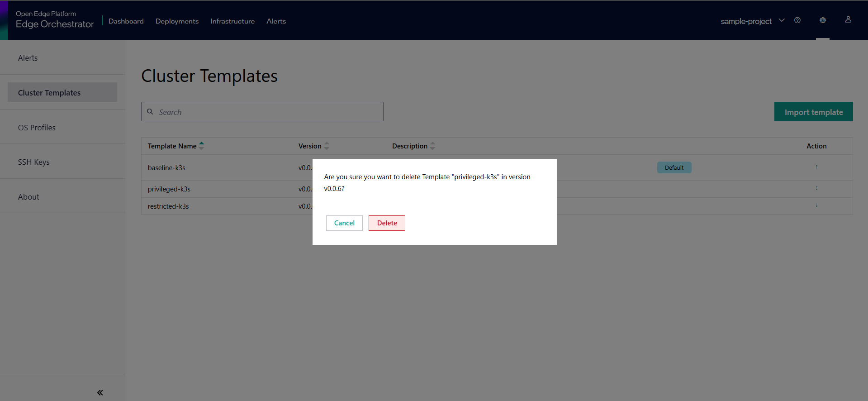Open the user profile icon

(x=848, y=19)
